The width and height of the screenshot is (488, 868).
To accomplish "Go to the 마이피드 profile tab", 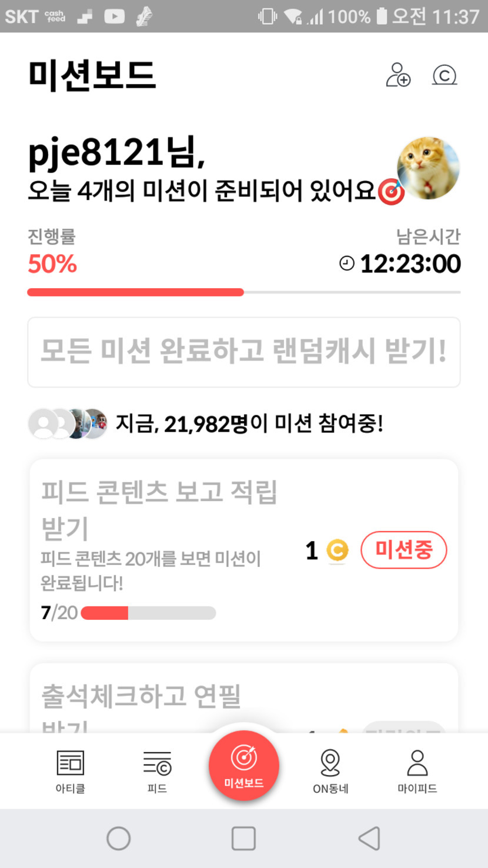I will click(x=417, y=771).
